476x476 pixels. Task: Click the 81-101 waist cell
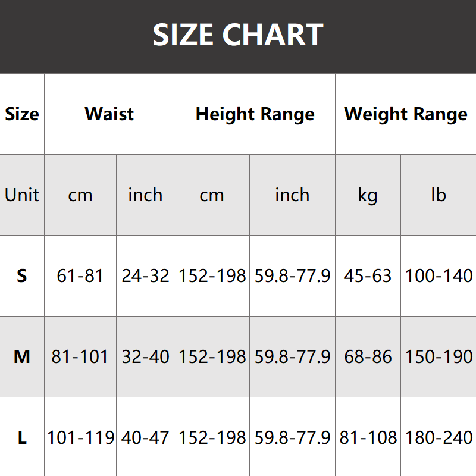80,357
